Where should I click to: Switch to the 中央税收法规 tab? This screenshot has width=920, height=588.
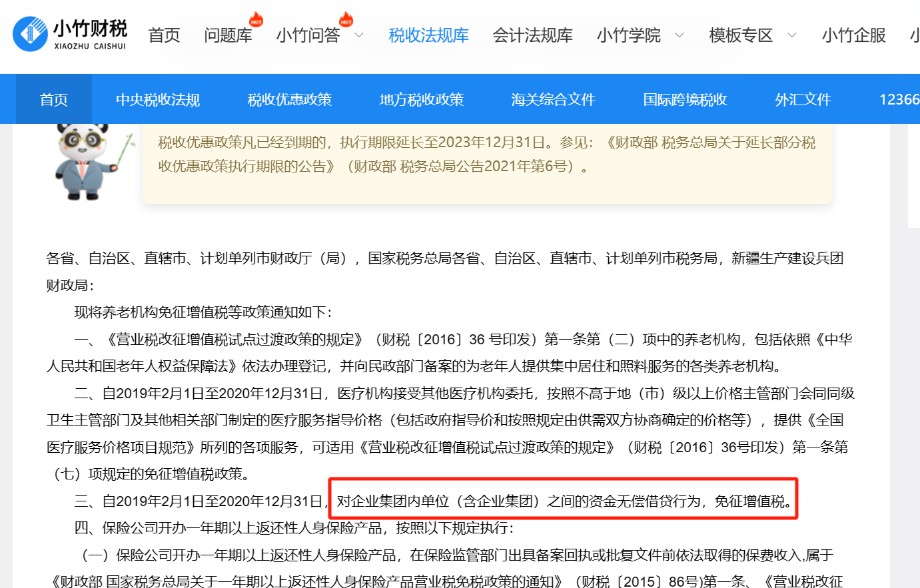158,99
